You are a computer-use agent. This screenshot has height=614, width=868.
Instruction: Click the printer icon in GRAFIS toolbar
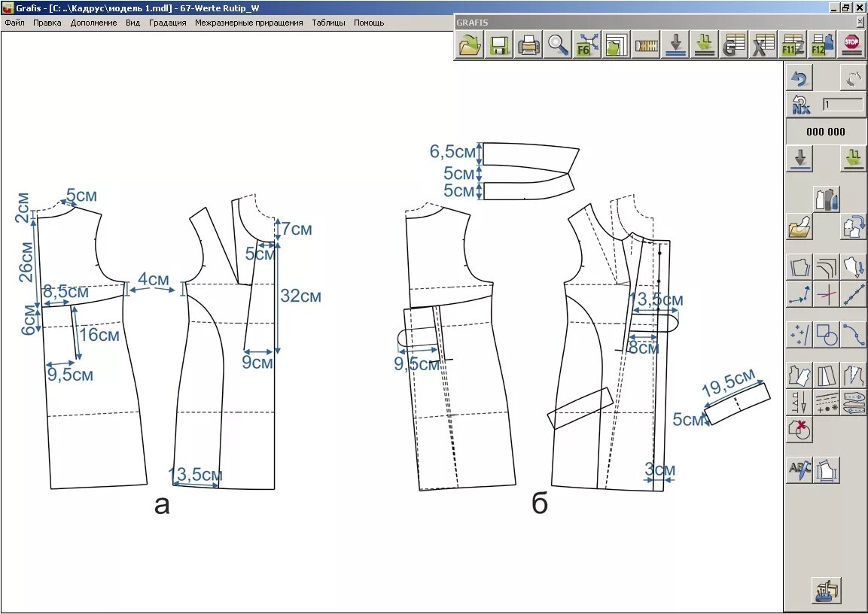(x=528, y=44)
